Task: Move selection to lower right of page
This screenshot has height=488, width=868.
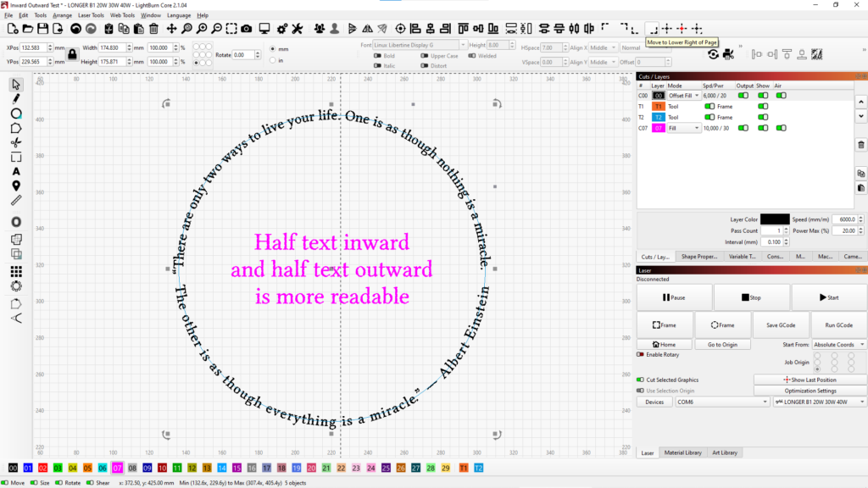Action: [x=654, y=29]
